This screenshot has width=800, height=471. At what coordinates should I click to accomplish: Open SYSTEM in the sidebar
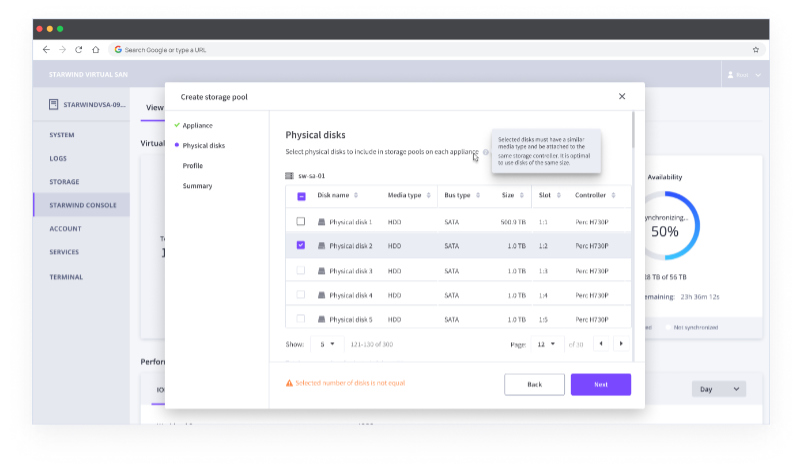click(x=62, y=135)
